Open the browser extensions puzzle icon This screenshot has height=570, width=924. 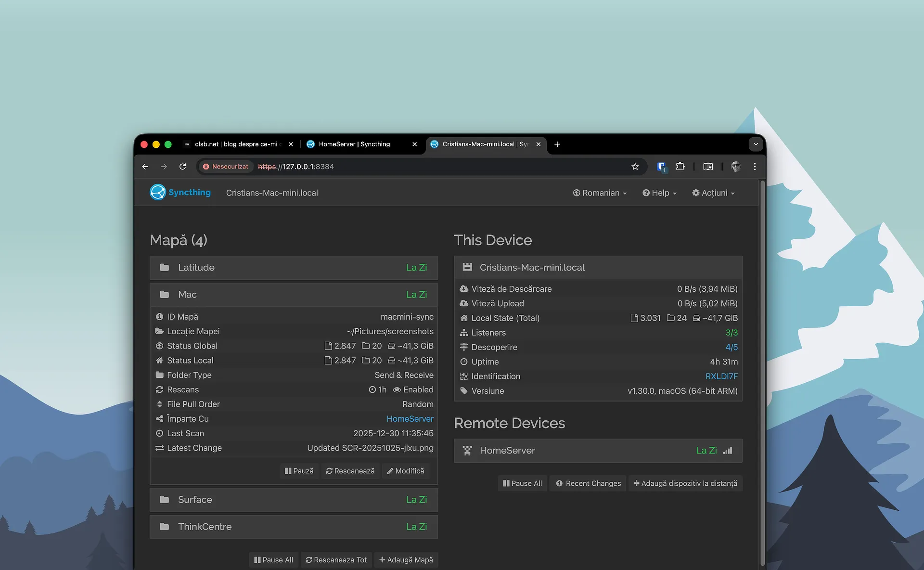[680, 167]
